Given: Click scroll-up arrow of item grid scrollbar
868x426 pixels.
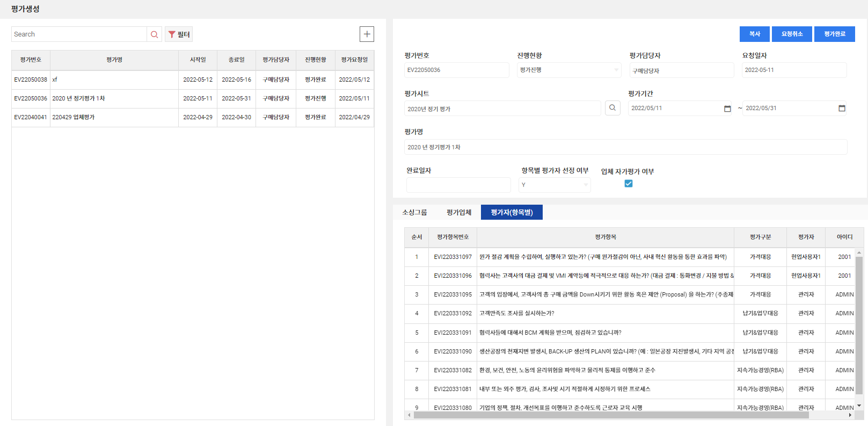Looking at the screenshot, I should pos(859,252).
